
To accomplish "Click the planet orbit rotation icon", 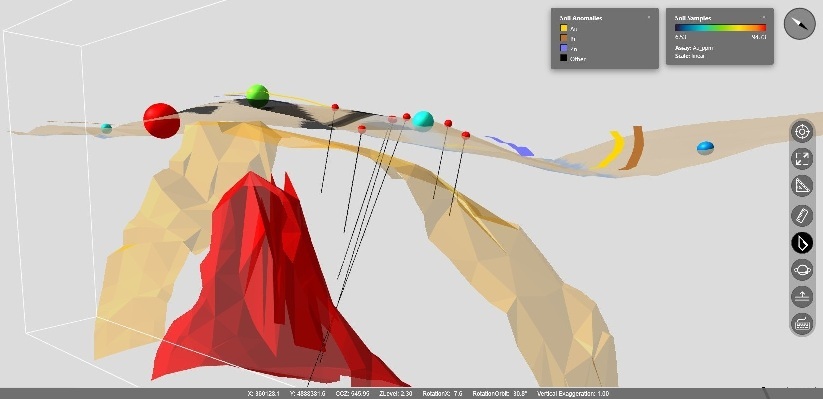I will [802, 270].
